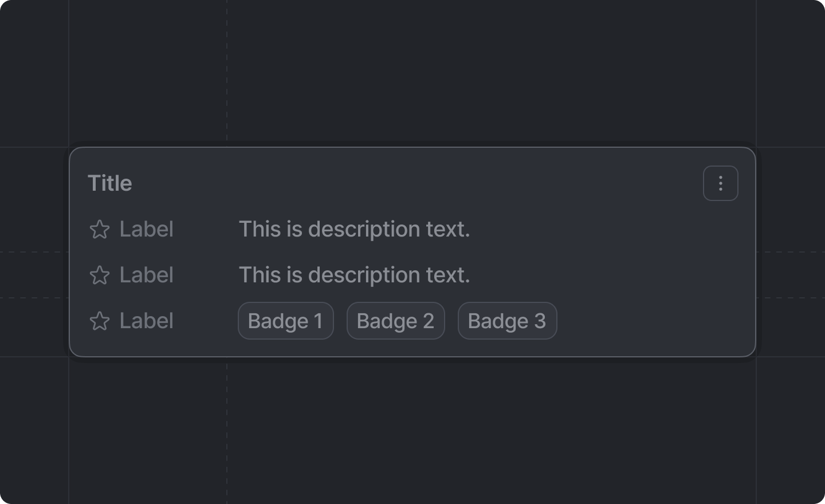Click the Label text beside the badges
Image resolution: width=825 pixels, height=504 pixels.
[146, 321]
